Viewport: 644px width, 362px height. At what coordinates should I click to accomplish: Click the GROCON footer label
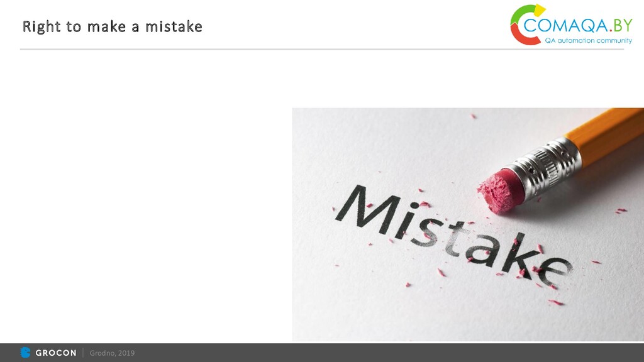[x=56, y=353]
